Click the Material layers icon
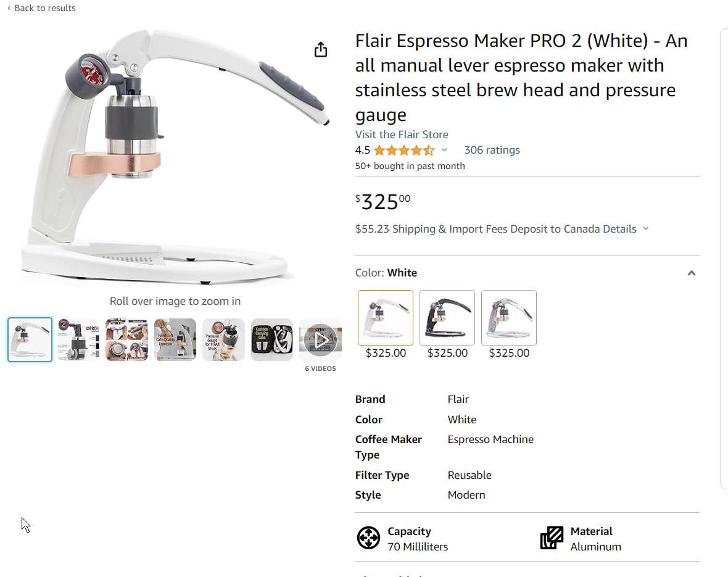The width and height of the screenshot is (728, 577). tap(552, 538)
